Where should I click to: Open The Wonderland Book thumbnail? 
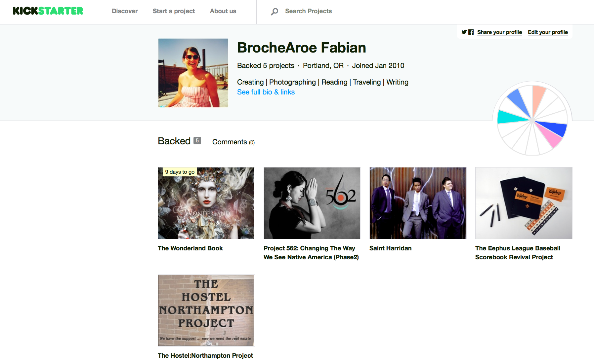[206, 203]
